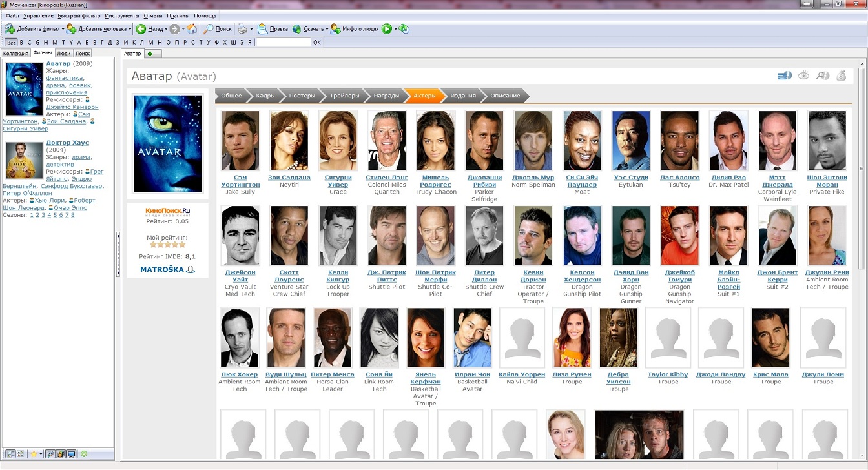Screen dimensions: 868x470
Task: Open the Плагины menu
Action: pyautogui.click(x=178, y=15)
